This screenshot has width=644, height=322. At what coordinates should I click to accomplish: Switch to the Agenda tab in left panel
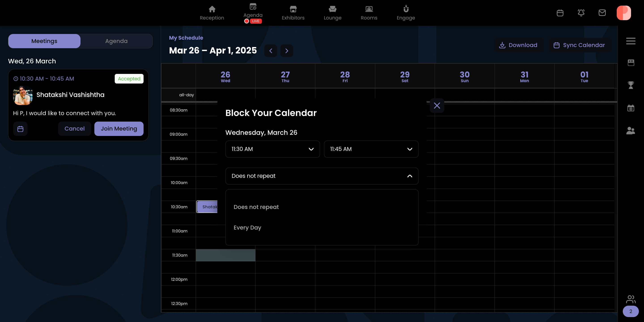point(116,41)
